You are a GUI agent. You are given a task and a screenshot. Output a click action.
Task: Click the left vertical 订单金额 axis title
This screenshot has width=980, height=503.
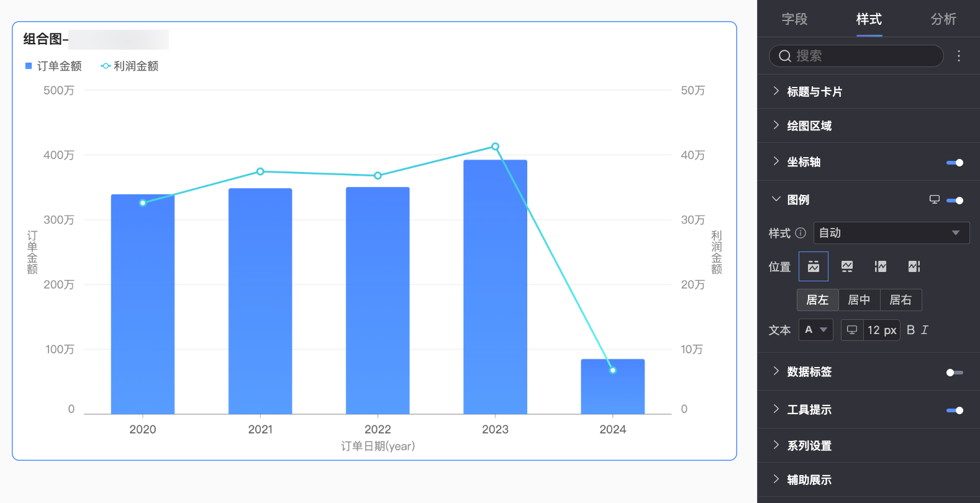click(32, 252)
